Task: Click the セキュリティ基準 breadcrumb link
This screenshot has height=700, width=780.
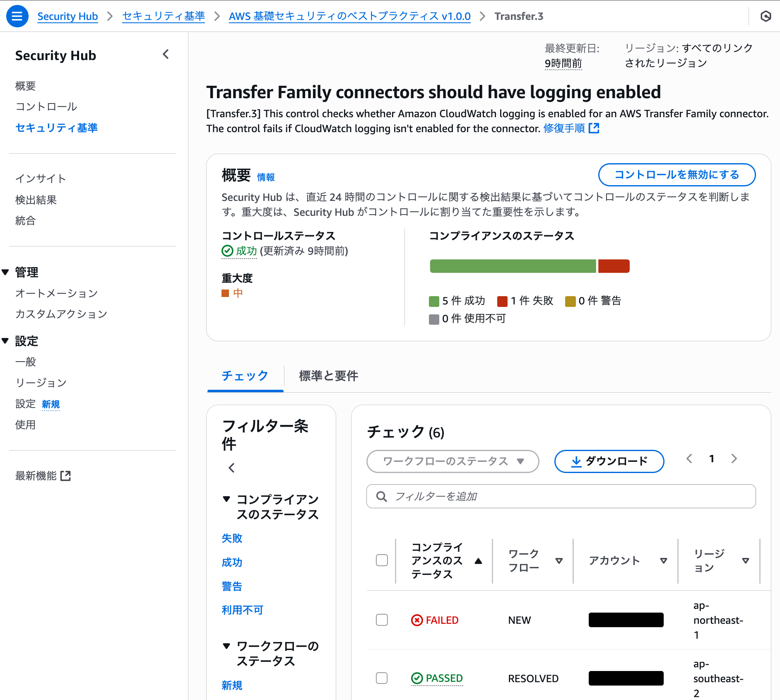Action: 164,16
